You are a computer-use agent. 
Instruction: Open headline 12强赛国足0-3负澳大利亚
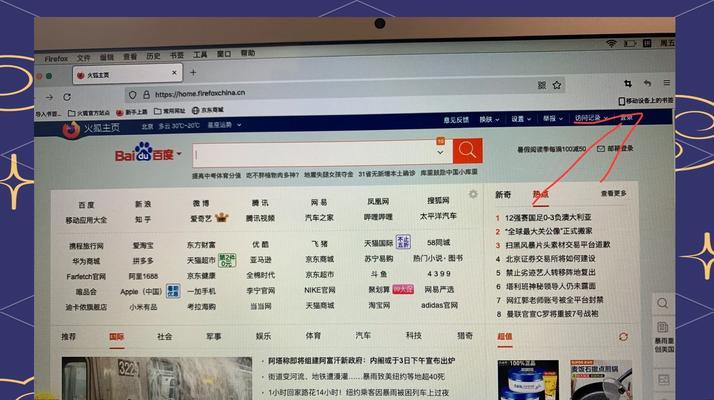548,218
